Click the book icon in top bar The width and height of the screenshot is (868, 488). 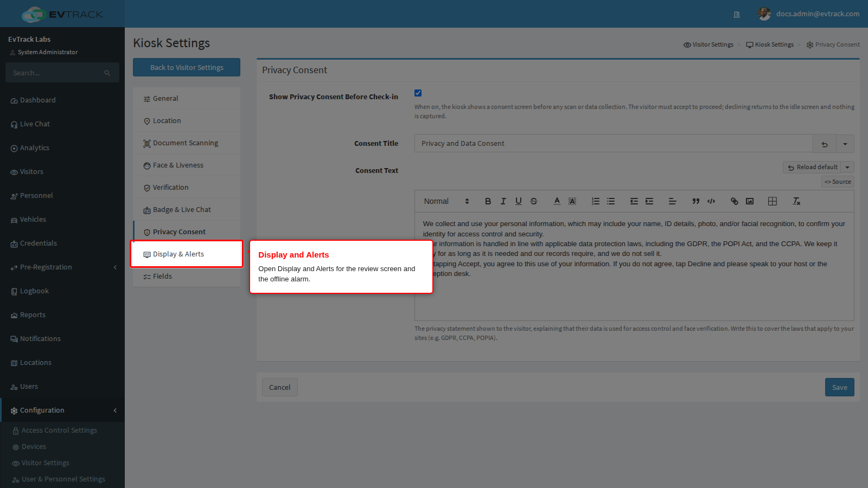click(737, 15)
